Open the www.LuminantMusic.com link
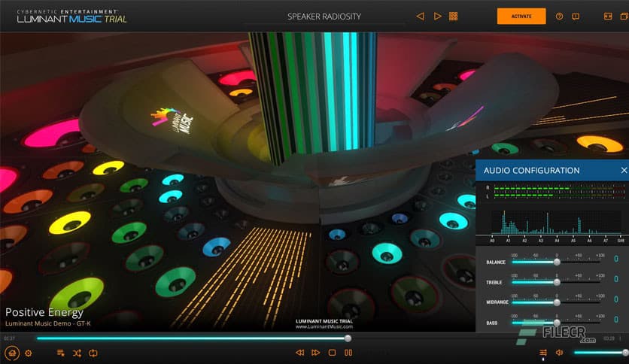The height and width of the screenshot is (364, 629). pos(324,326)
